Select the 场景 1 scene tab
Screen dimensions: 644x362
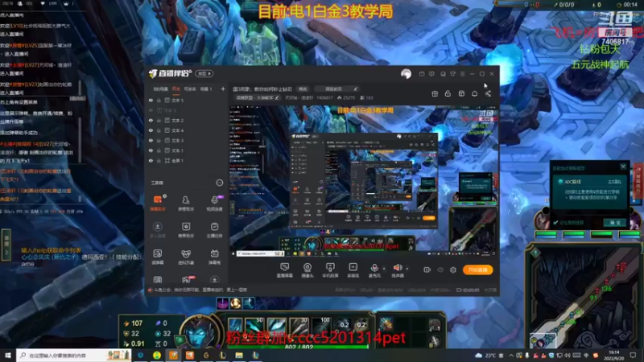206,89
